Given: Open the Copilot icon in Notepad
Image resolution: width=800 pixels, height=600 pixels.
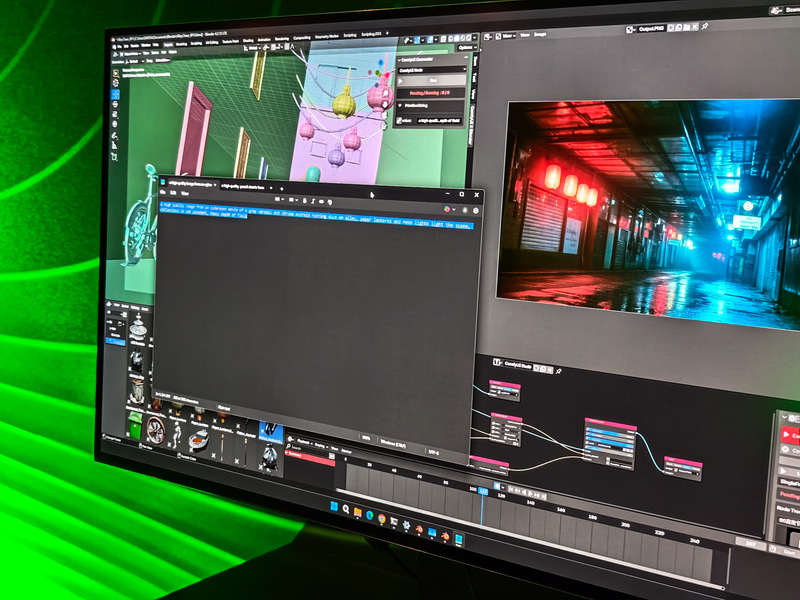Looking at the screenshot, I should click(x=447, y=209).
